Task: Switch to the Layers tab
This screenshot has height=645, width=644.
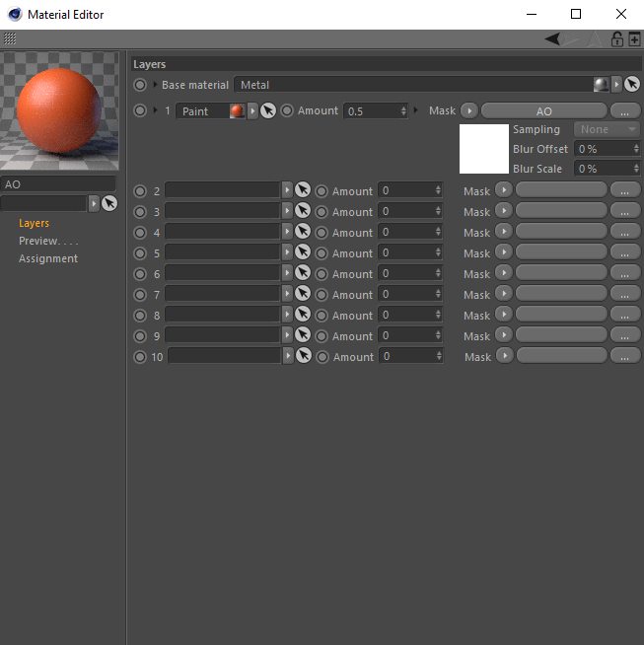Action: pyautogui.click(x=34, y=223)
